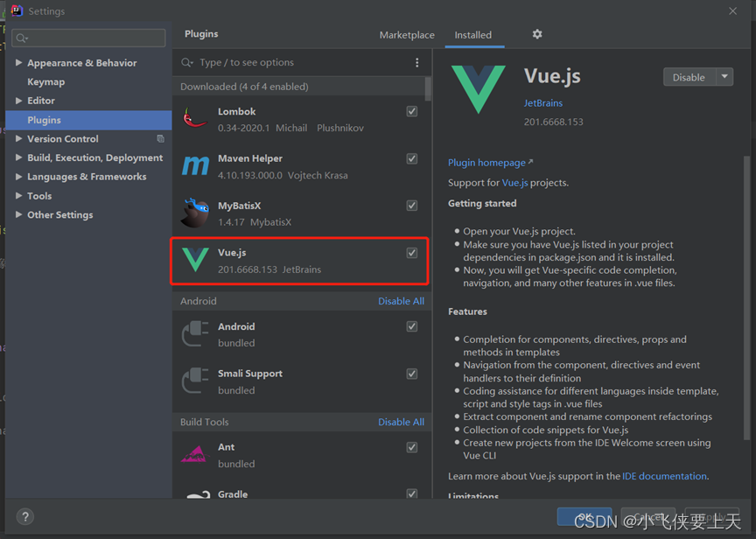Click the Version Control project-level copy icon
The image size is (756, 539).
pos(160,139)
